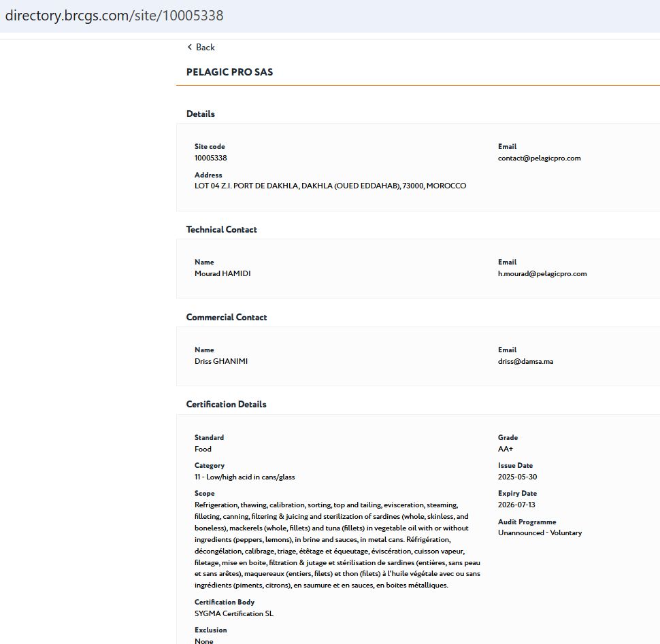
Task: Click the driss@damsa.ma email address
Action: pyautogui.click(x=525, y=361)
